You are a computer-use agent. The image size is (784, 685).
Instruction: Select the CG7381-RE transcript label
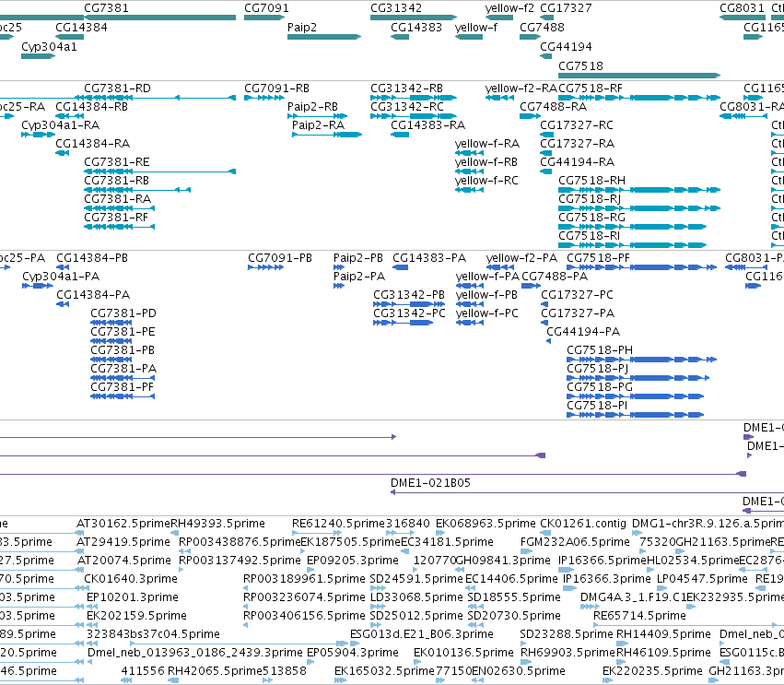[x=116, y=162]
